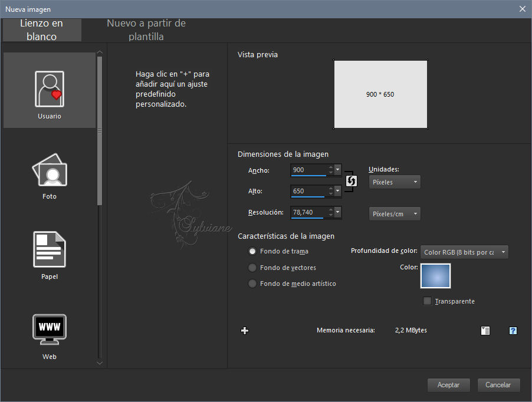The height and width of the screenshot is (402, 532).
Task: Enable the Transparente checkbox
Action: tap(428, 301)
